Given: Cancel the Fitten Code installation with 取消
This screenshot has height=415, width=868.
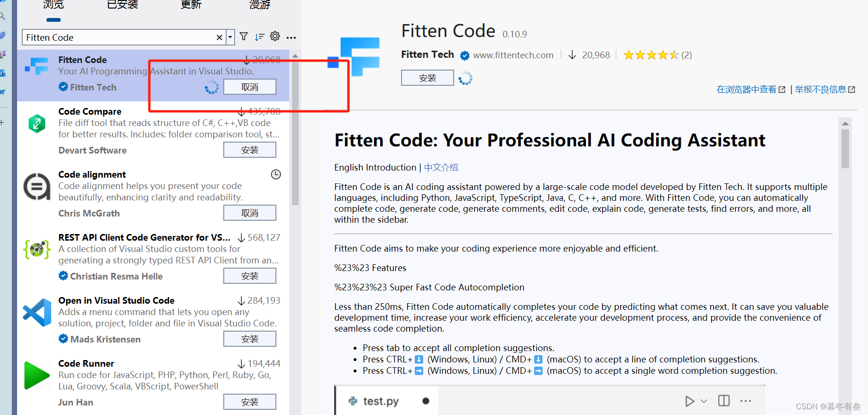Looking at the screenshot, I should point(250,87).
